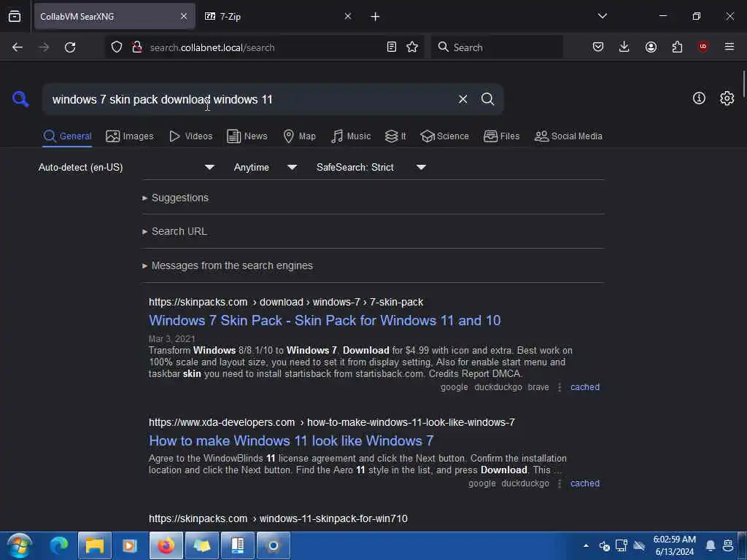Screen dimensions: 747x560
Task: Open more options dots on xda-developers result
Action: 560,483
